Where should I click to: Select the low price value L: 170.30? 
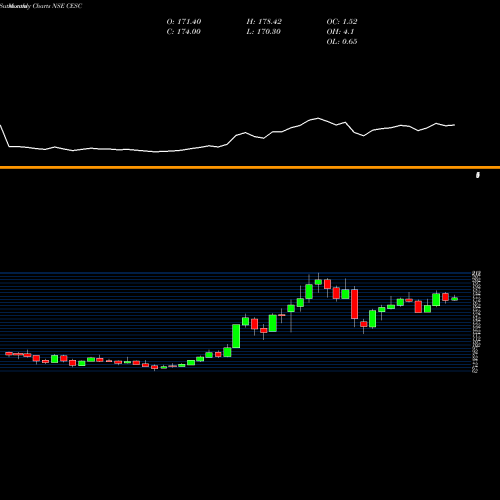coord(263,32)
